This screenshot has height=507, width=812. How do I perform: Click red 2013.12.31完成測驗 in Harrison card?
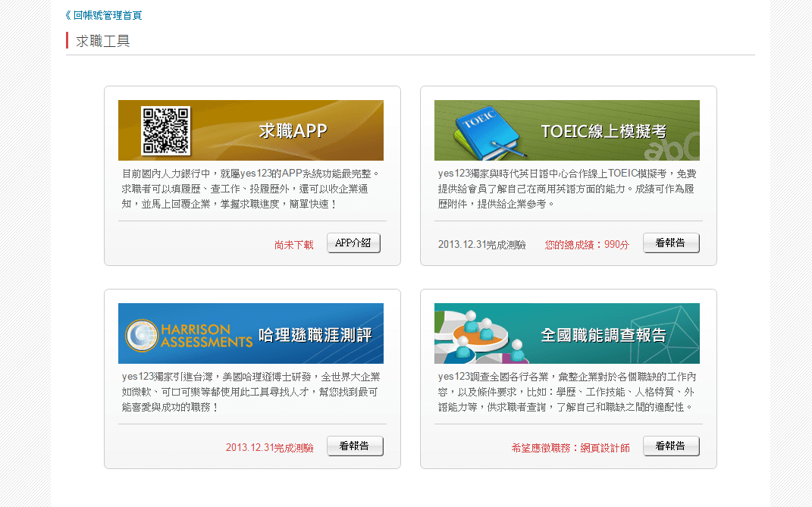(270, 447)
